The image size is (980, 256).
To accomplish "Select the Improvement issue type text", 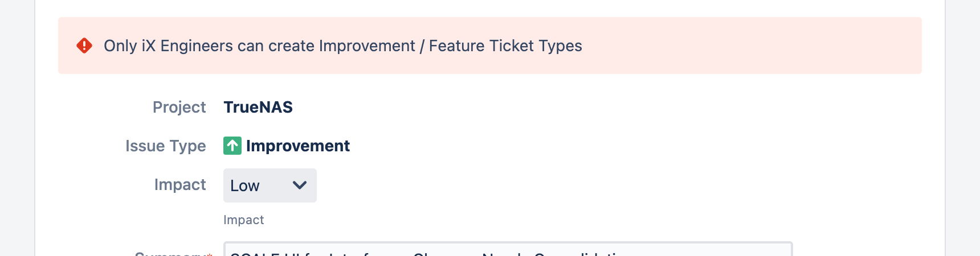I will [x=298, y=146].
